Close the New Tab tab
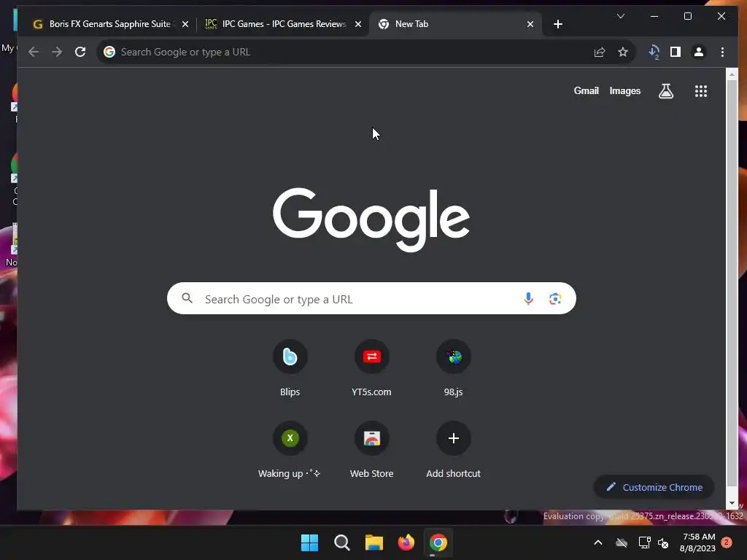This screenshot has width=747, height=560. tap(530, 24)
